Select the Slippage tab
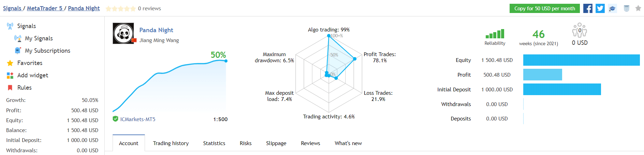 coord(276,143)
